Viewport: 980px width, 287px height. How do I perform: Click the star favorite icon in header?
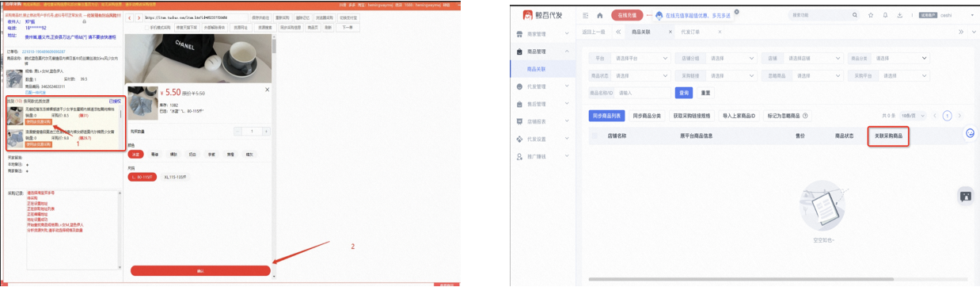[x=871, y=15]
